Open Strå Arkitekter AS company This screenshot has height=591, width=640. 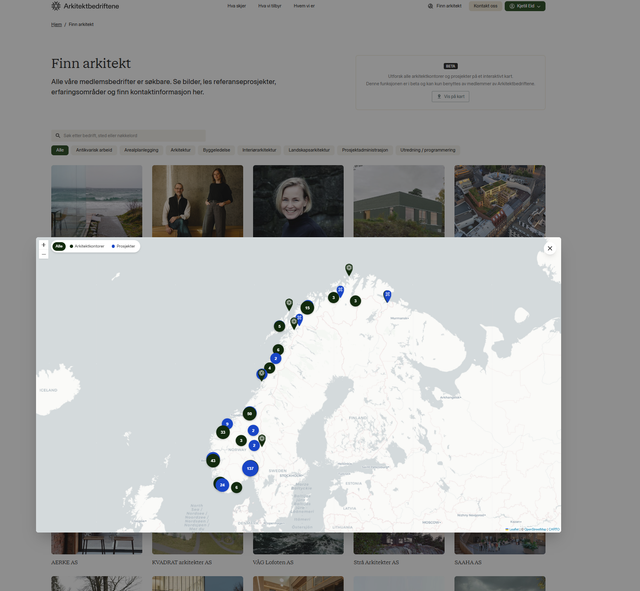coord(376,562)
